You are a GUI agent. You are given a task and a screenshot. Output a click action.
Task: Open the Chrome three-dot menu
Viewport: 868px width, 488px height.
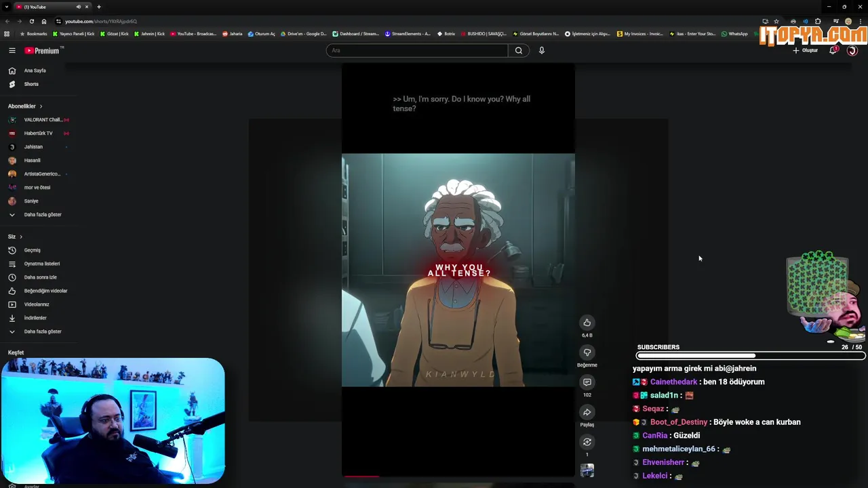tap(860, 21)
